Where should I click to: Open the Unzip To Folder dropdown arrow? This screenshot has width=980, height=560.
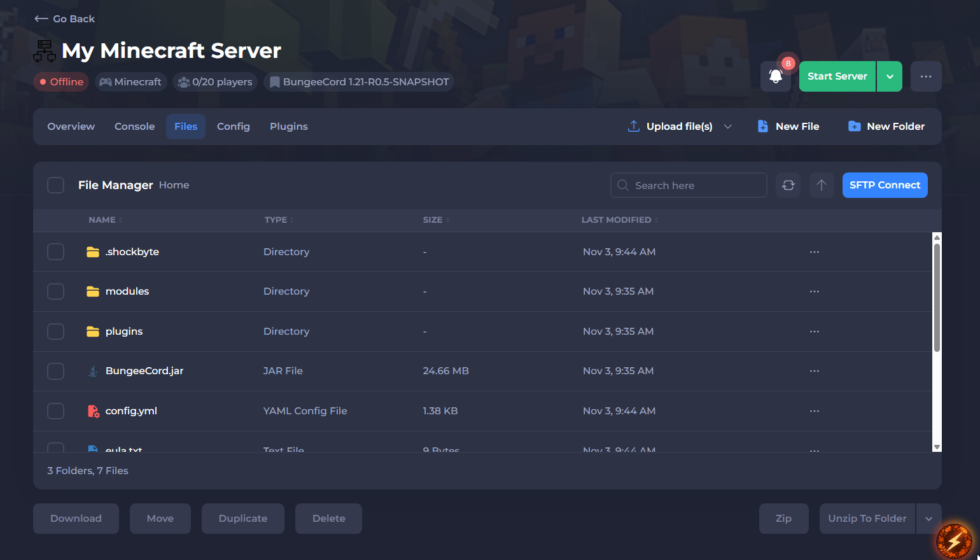[x=928, y=519]
